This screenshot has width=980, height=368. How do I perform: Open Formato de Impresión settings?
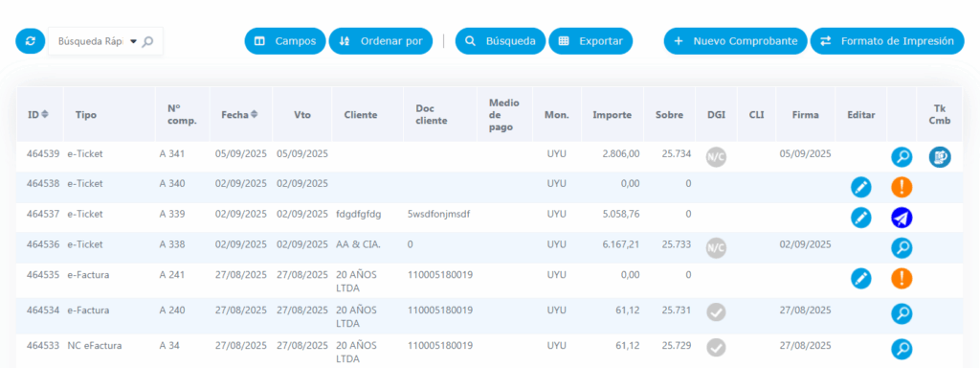pos(887,41)
